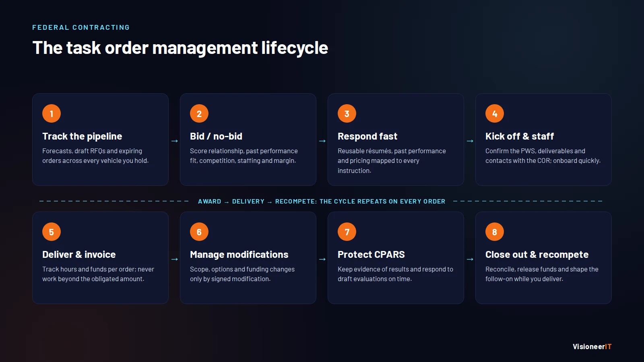Click the orange number 5 badge
The height and width of the screenshot is (362, 644).
[52, 232]
